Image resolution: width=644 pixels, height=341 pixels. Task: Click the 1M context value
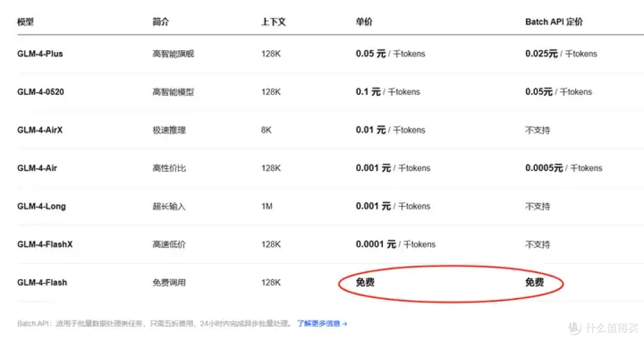coord(267,206)
